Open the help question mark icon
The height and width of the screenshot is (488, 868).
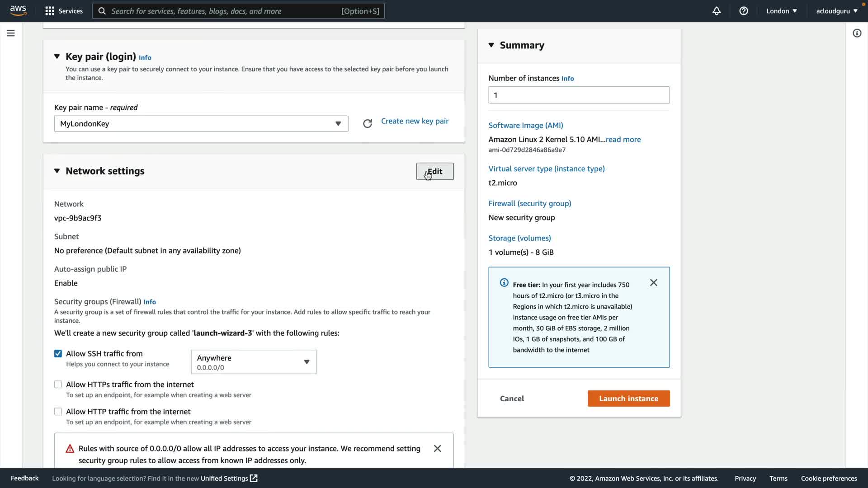[744, 11]
